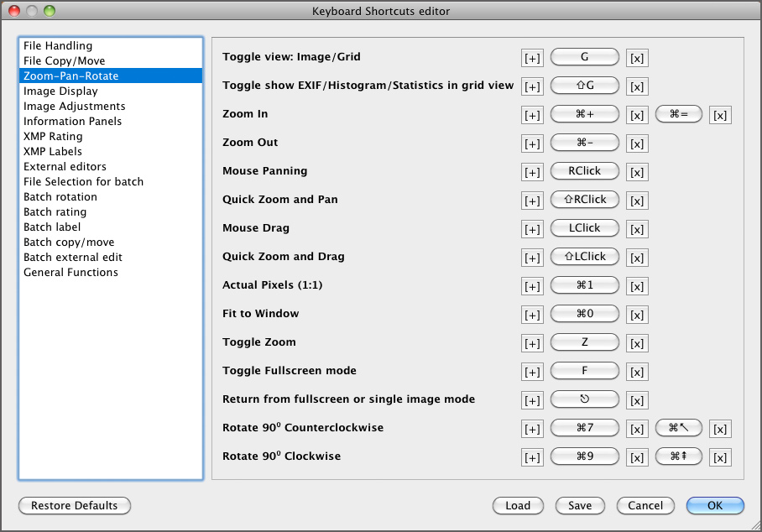Edit the Z shortcut for Toggle Zoom

[585, 342]
